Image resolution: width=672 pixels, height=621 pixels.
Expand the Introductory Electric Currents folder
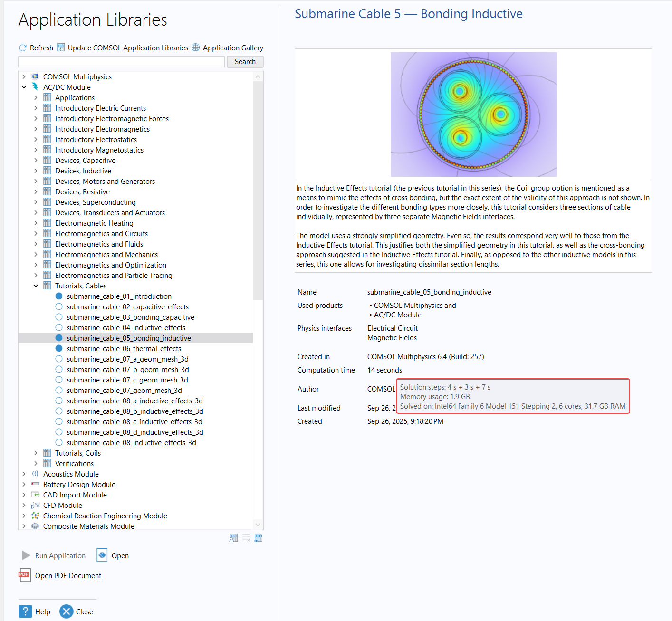[36, 108]
